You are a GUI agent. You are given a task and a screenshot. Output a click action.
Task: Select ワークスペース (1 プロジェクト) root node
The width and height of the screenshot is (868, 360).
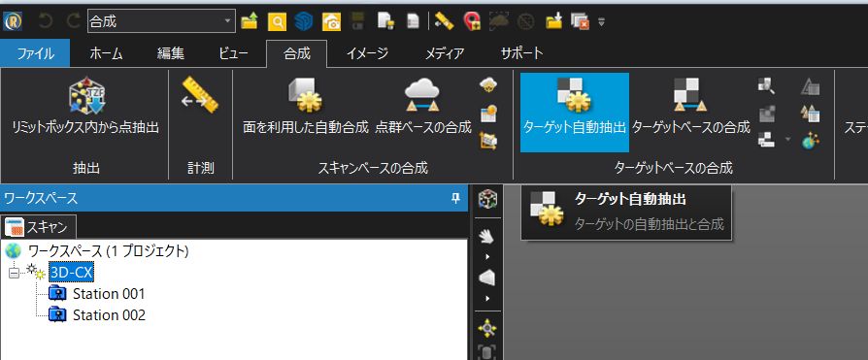coord(109,250)
